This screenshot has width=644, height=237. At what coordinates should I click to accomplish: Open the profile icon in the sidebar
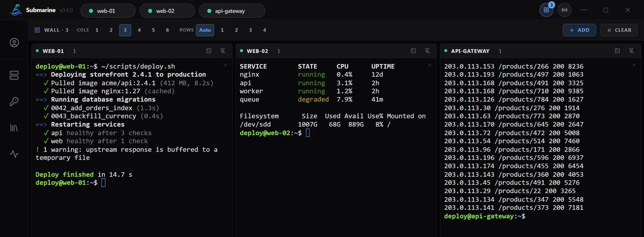pos(14,43)
